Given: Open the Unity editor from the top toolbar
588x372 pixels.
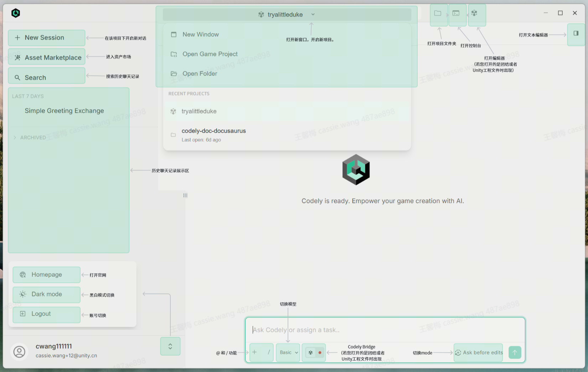Looking at the screenshot, I should [474, 13].
